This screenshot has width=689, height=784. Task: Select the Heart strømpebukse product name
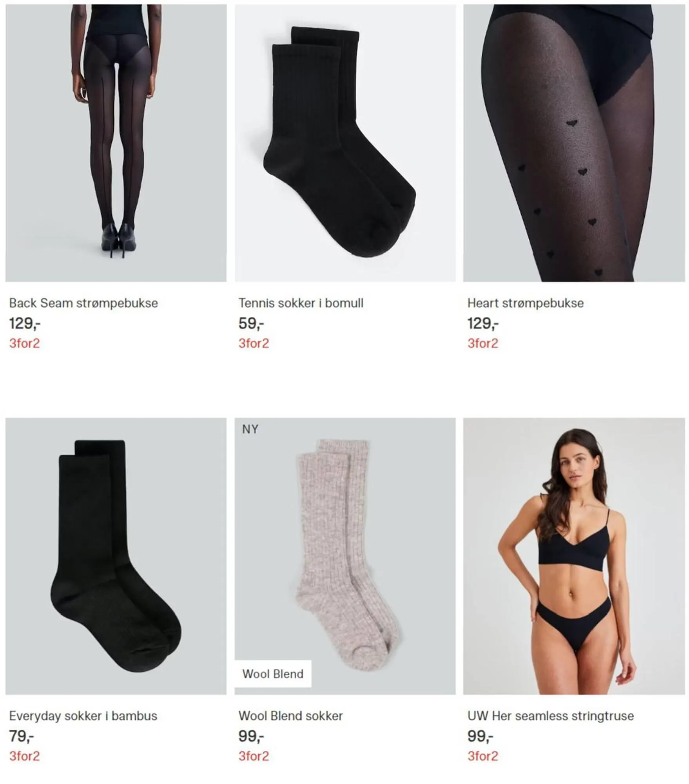pos(526,303)
